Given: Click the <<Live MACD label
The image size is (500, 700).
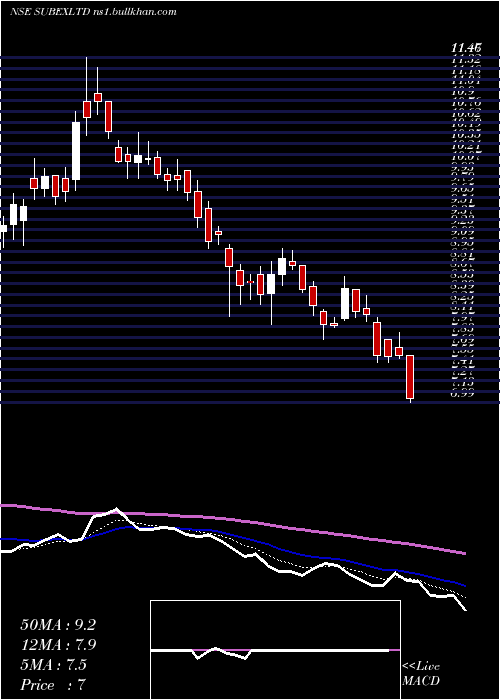Looking at the screenshot, I should tap(421, 674).
